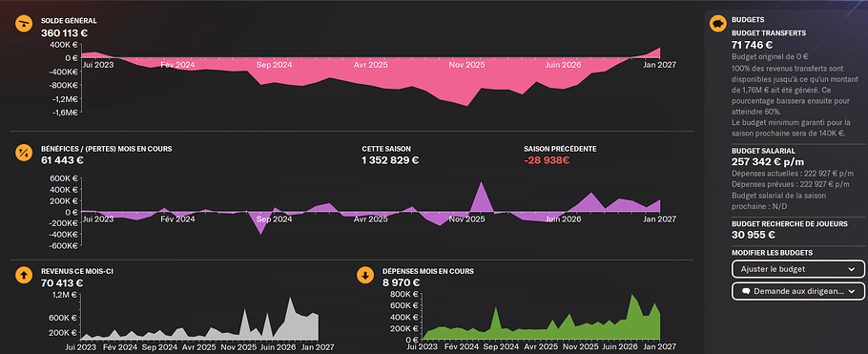Screen dimensions: 868x354
Task: Open the Ajuster le budget dropdown
Action: pos(797,269)
